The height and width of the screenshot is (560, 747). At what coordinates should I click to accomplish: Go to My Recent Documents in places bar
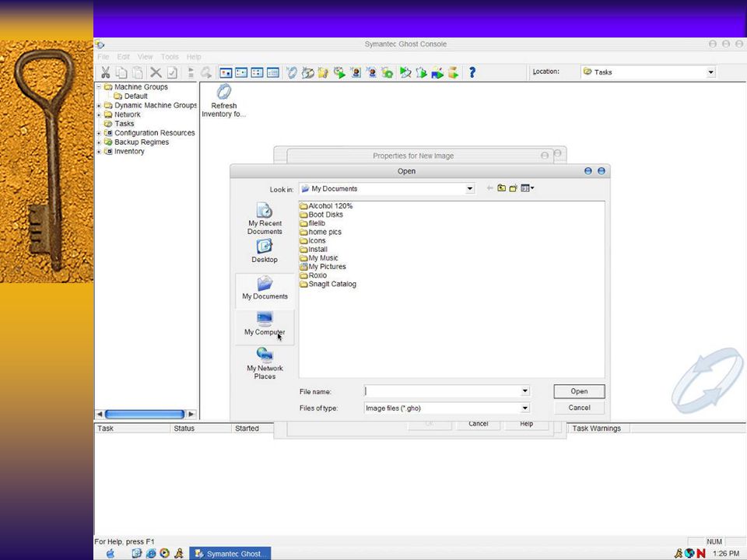pyautogui.click(x=265, y=219)
